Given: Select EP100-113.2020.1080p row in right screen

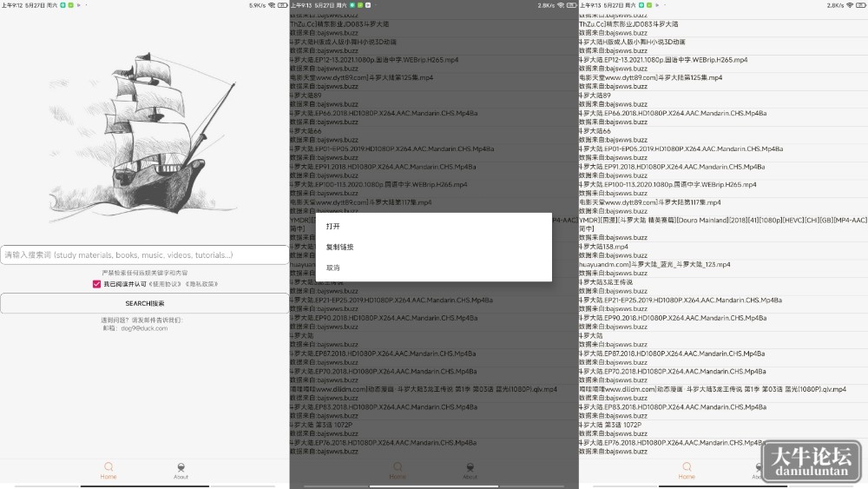Looking at the screenshot, I should (723, 188).
